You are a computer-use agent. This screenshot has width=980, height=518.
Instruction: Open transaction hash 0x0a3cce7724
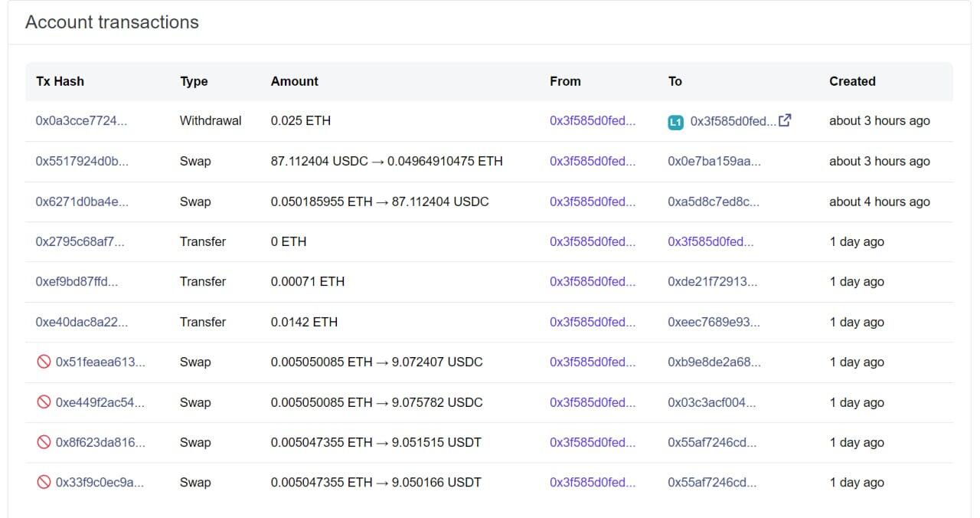tap(81, 121)
